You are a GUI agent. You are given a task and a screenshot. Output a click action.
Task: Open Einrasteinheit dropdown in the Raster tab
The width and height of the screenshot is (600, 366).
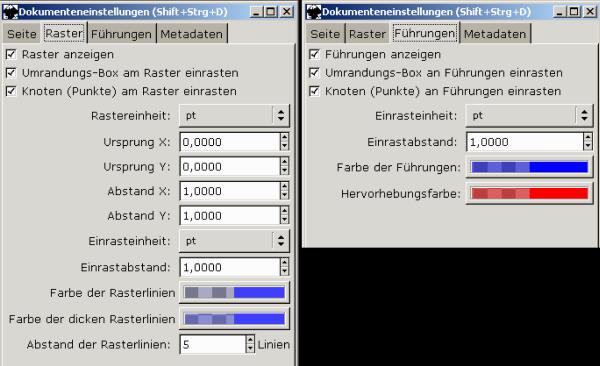point(234,241)
